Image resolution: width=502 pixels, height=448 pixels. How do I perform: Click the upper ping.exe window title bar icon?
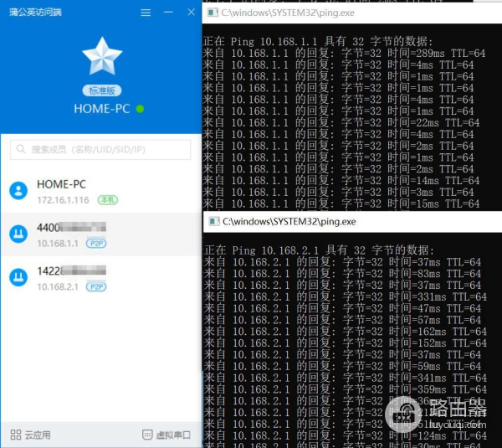click(213, 13)
